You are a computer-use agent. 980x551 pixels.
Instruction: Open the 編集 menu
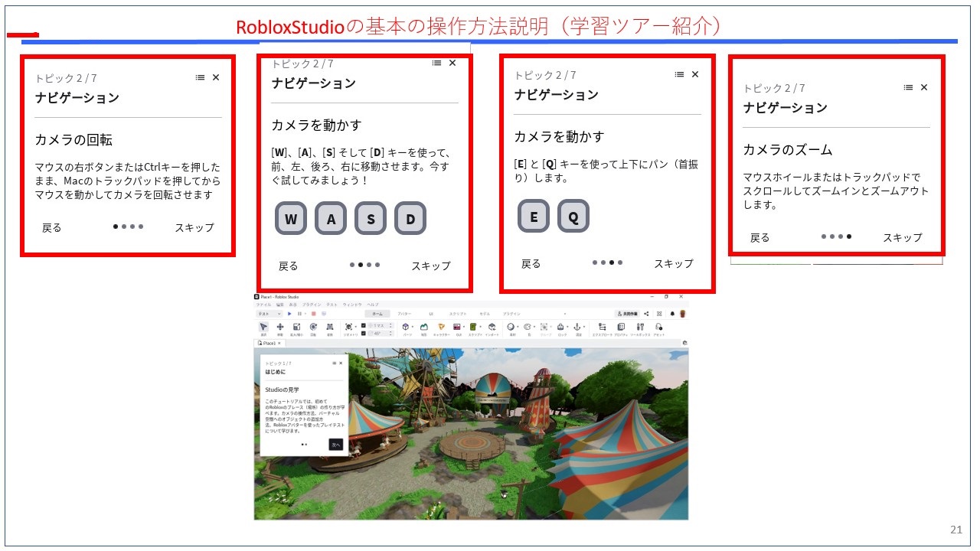(279, 305)
